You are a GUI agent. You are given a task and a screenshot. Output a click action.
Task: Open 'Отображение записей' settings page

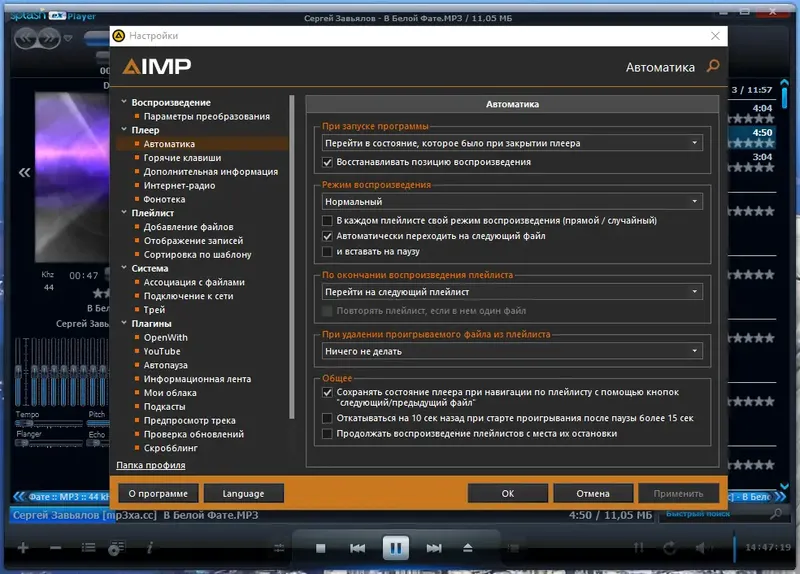point(193,241)
